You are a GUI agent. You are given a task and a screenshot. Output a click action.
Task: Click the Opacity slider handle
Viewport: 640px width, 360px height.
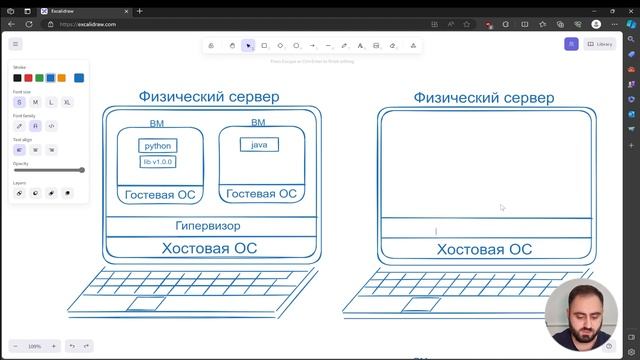pos(82,170)
